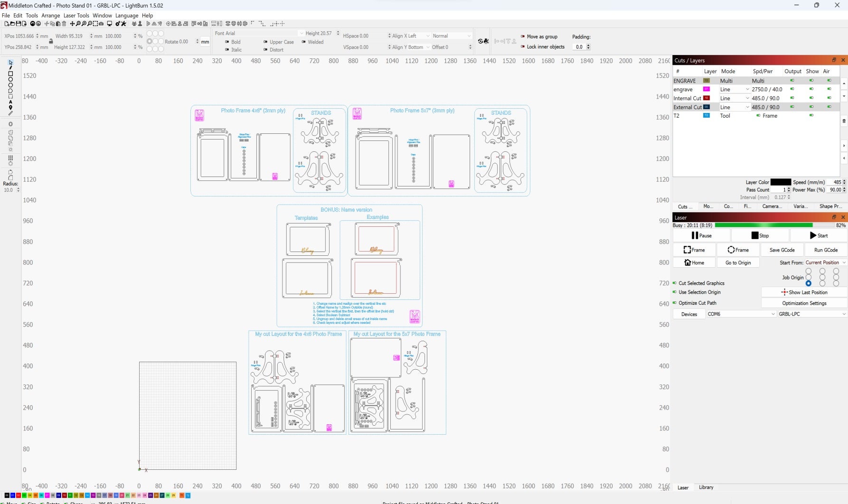Click the Save project floppy icon
The height and width of the screenshot is (504, 848).
pyautogui.click(x=19, y=23)
